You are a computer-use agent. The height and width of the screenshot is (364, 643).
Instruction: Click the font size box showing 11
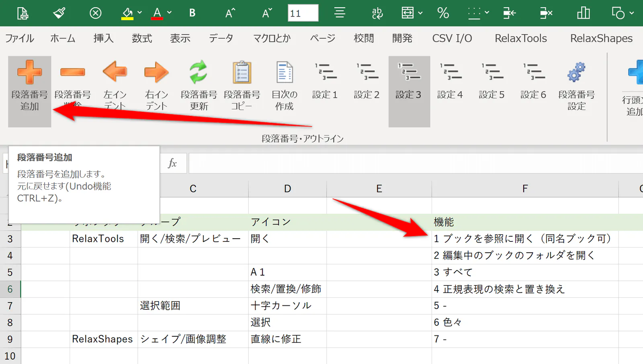pos(303,13)
